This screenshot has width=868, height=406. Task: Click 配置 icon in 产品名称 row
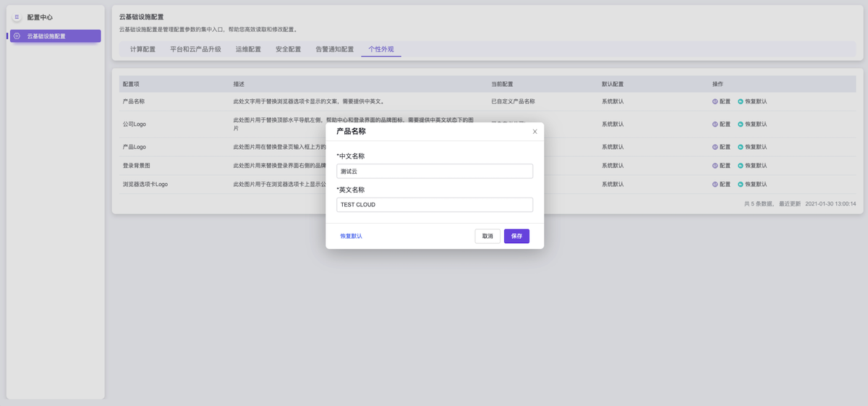click(715, 102)
